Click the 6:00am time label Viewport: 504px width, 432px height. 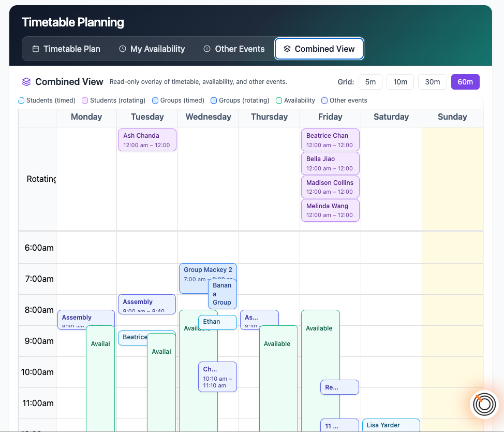39,248
